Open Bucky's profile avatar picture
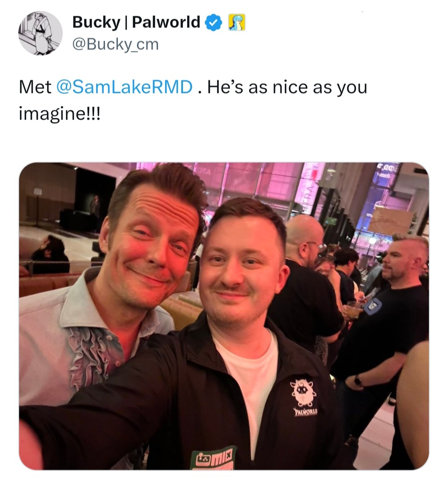Image resolution: width=448 pixels, height=477 pixels. pyautogui.click(x=40, y=33)
